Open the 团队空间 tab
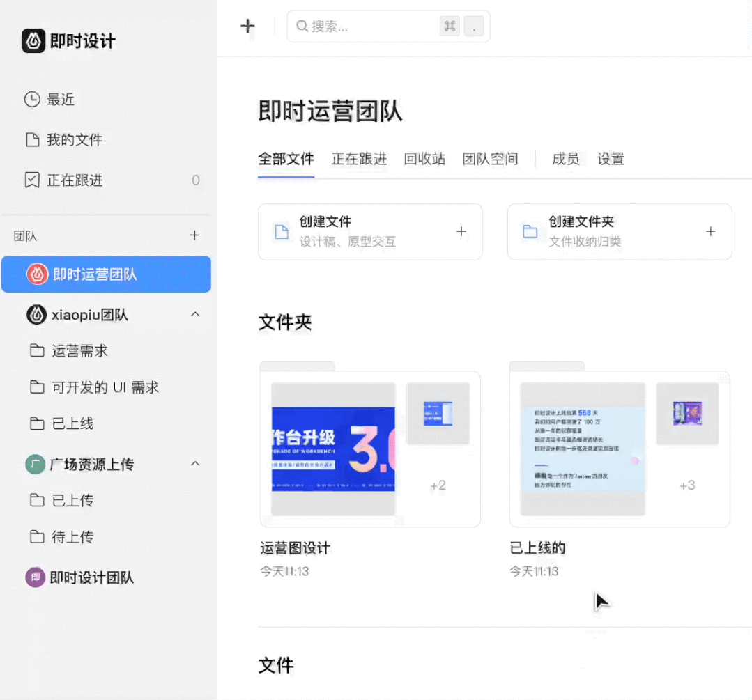This screenshot has width=752, height=700. coord(490,159)
